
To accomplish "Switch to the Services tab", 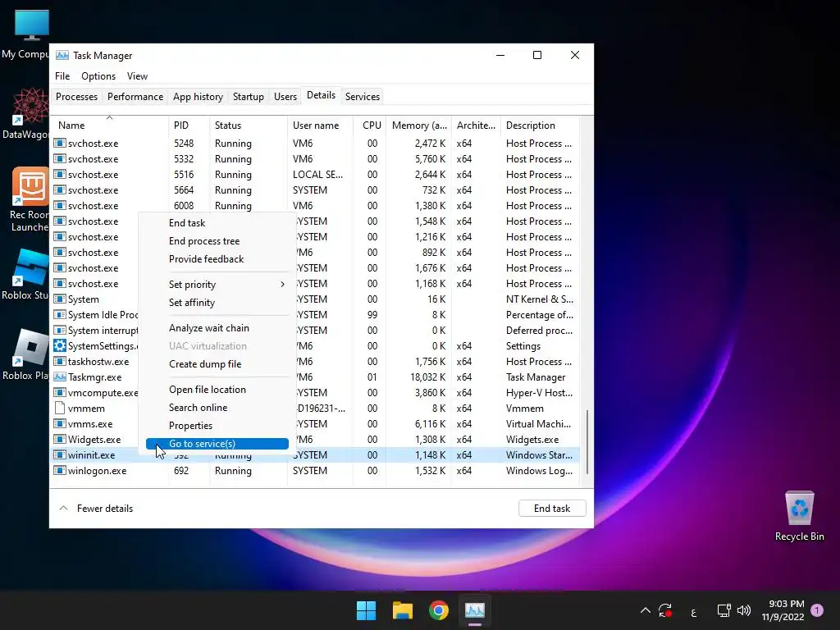I will (362, 97).
